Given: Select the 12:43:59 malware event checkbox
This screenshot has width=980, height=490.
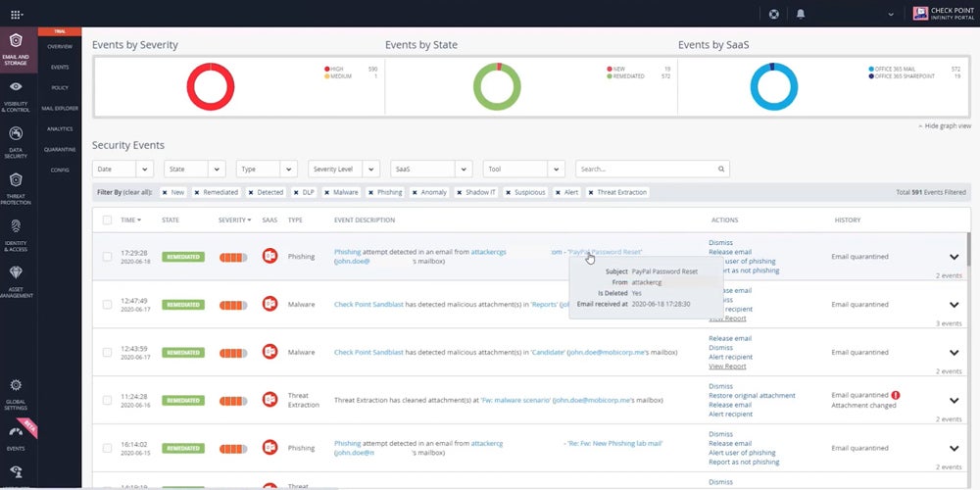Looking at the screenshot, I should (x=107, y=353).
